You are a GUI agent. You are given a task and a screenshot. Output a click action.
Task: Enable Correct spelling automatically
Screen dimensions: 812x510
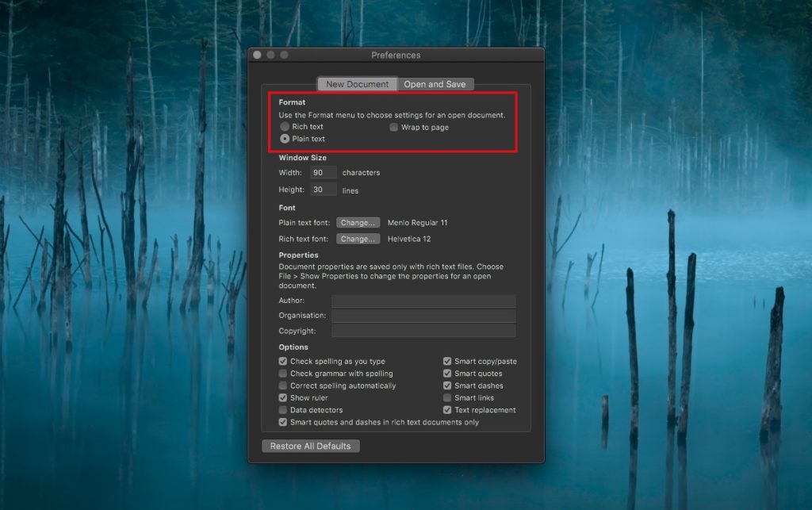click(283, 385)
